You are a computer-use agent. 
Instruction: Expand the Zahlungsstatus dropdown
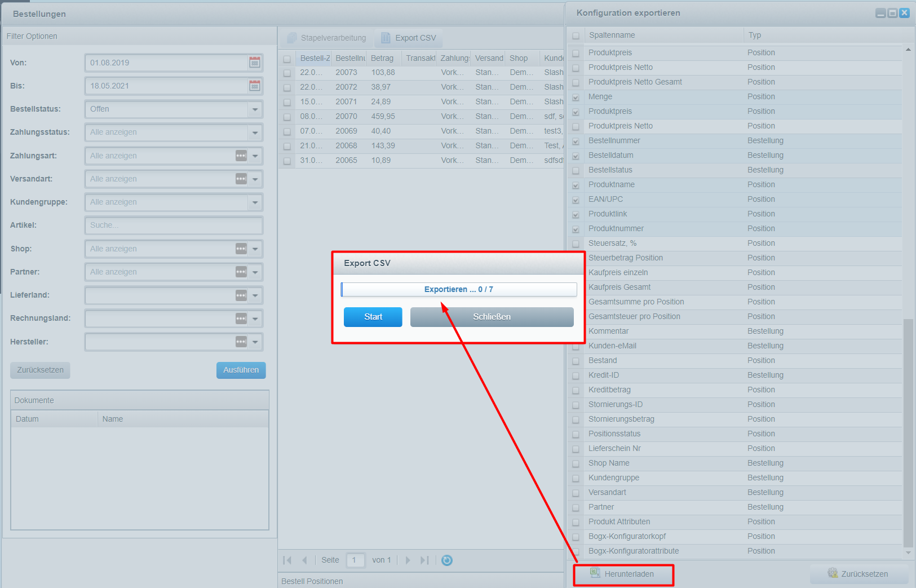pos(255,132)
